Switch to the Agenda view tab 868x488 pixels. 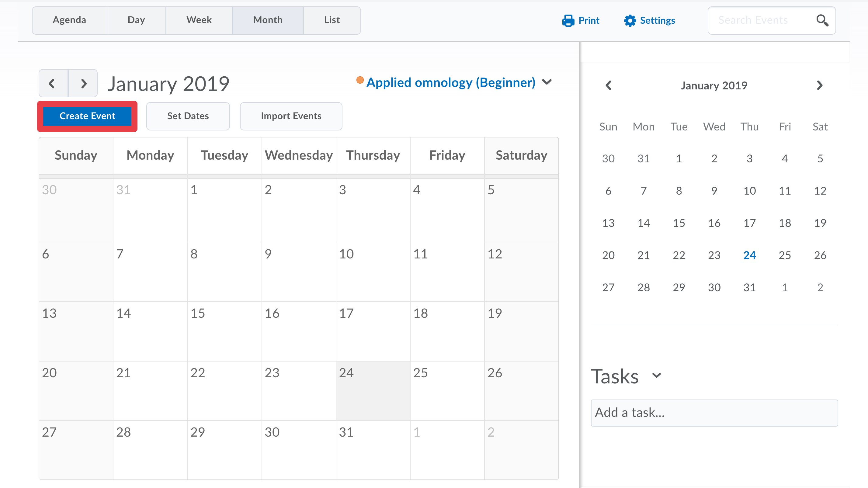pos(69,20)
